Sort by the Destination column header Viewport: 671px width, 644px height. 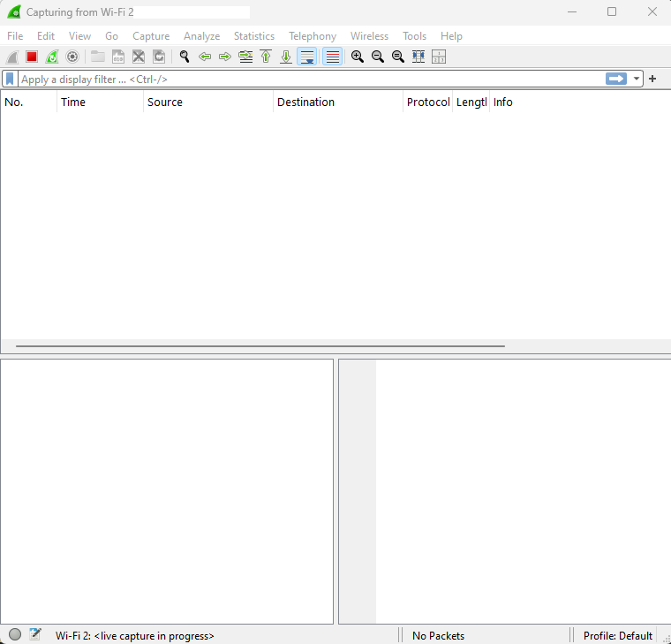(x=338, y=102)
